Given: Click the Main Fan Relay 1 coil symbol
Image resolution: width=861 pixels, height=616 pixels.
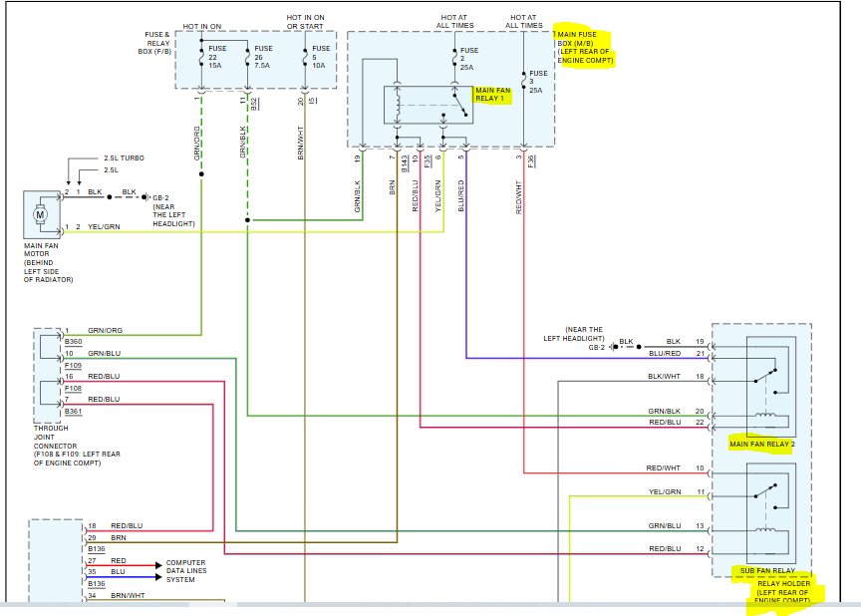Looking at the screenshot, I should 397,105.
